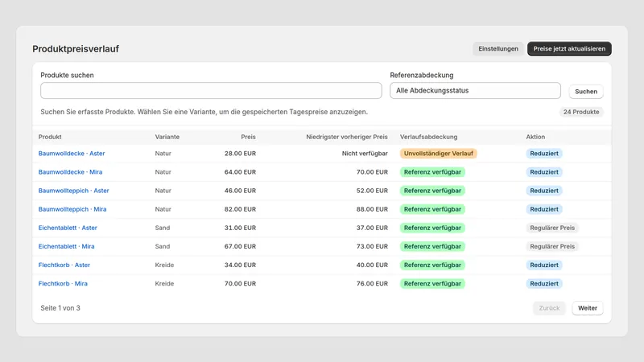Image resolution: width=644 pixels, height=362 pixels.
Task: Click Niedrigster vorheriger Preis column header
Action: click(x=347, y=137)
